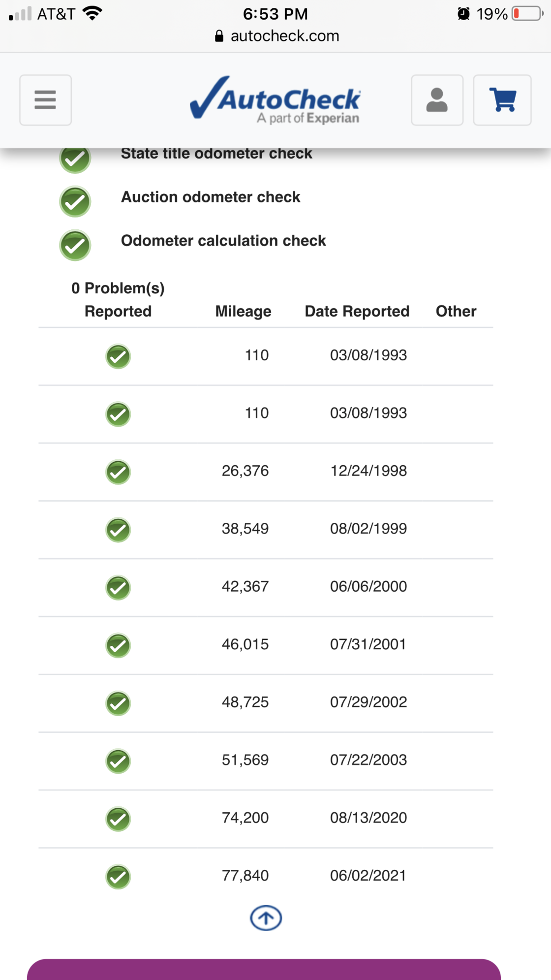This screenshot has height=980, width=551.
Task: Click the Odometer calculation check green checkmark
Action: coord(75,246)
